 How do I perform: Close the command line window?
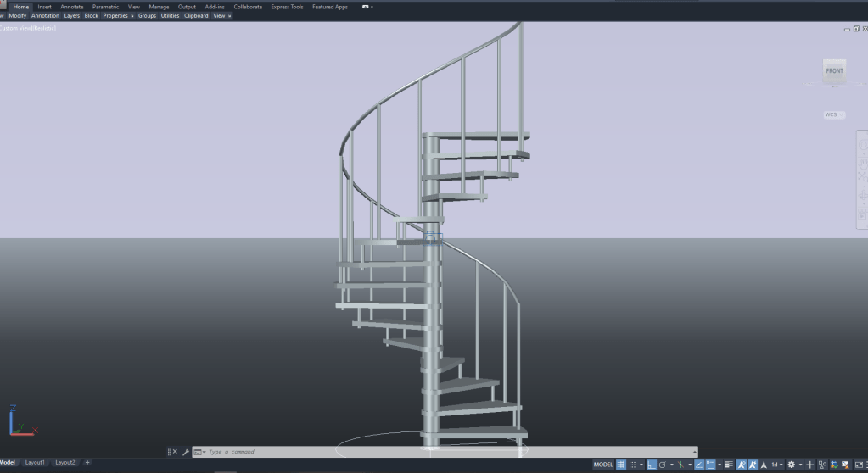(x=175, y=452)
